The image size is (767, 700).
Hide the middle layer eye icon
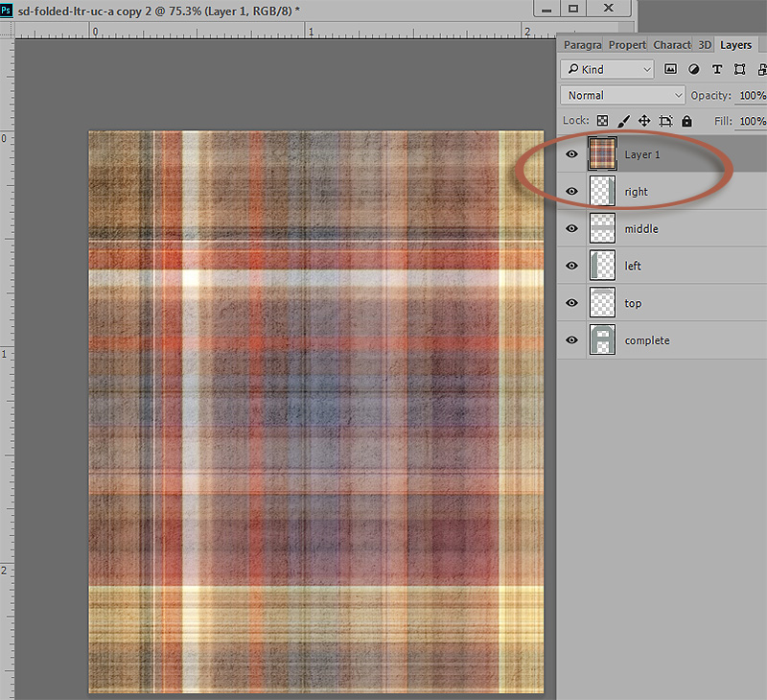(x=571, y=228)
